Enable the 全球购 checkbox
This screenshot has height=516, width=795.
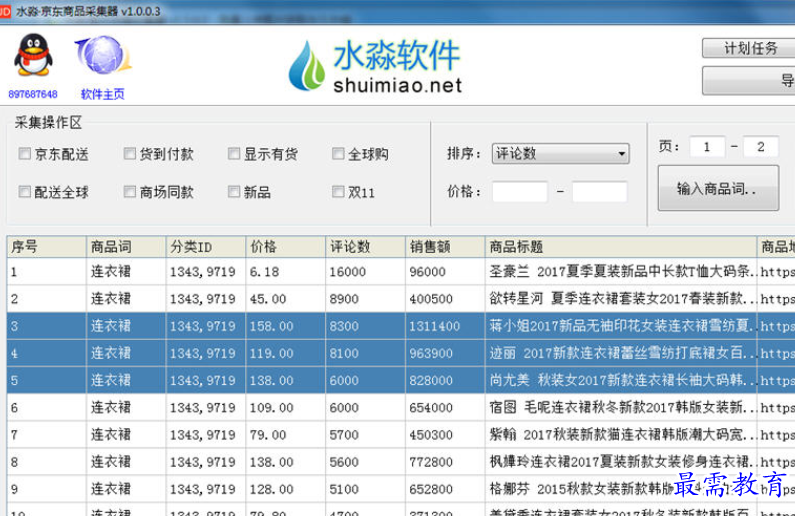(x=338, y=154)
